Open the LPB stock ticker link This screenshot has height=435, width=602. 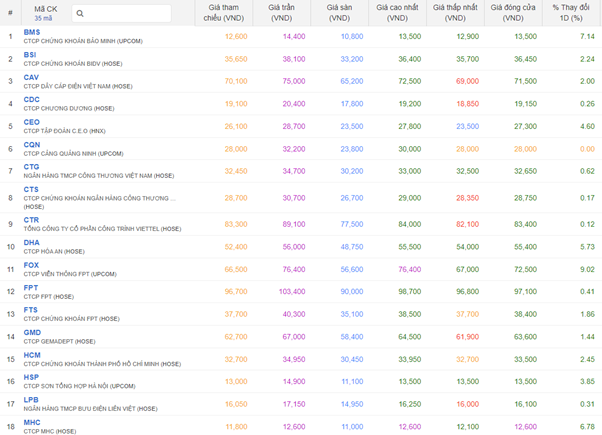tap(31, 400)
